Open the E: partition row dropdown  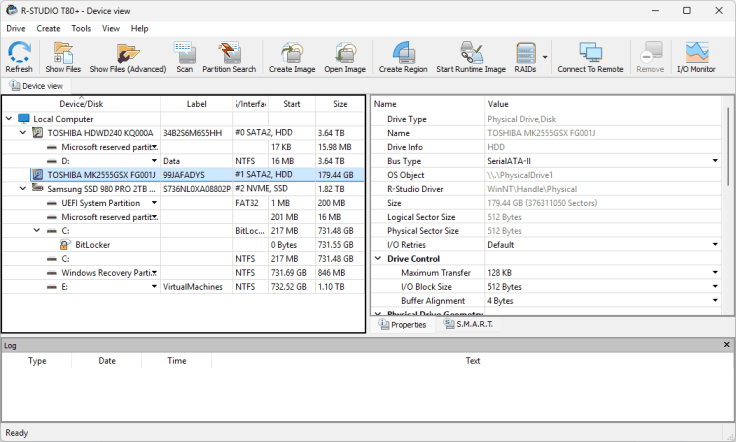[x=154, y=286]
